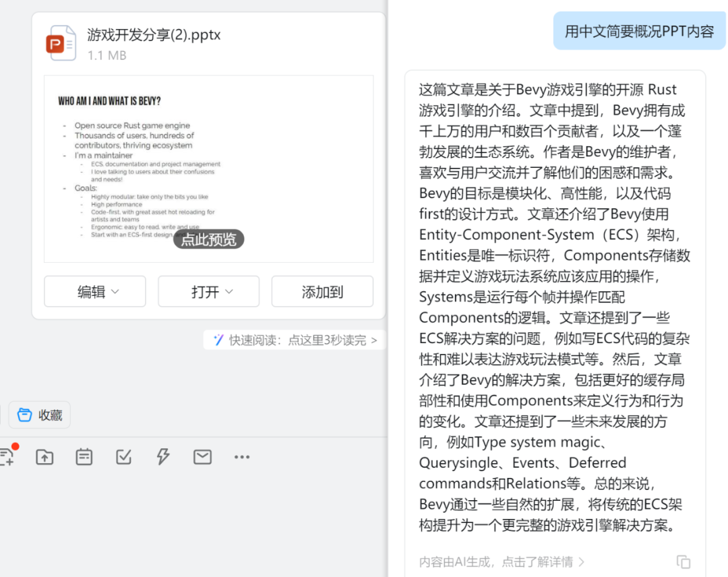Click the 添加到 button
Screen dimensions: 728x577
[x=322, y=291]
